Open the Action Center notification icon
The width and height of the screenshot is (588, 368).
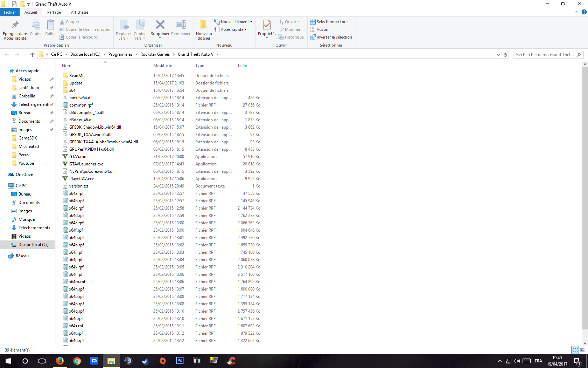tap(577, 361)
